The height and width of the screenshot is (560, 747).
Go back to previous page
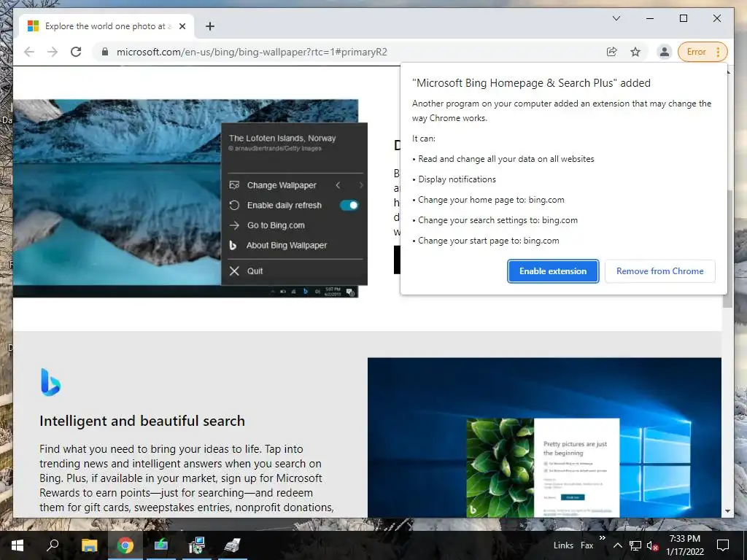click(29, 52)
